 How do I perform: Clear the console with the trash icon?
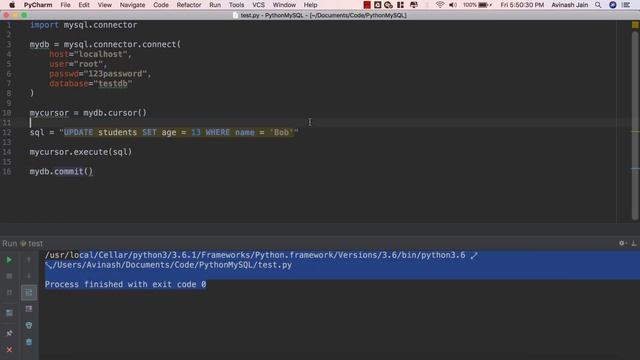29,342
